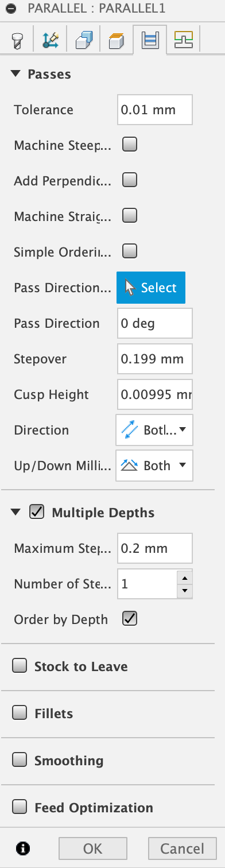225x868 pixels.
Task: Uncheck Order by Depth
Action: 130,619
